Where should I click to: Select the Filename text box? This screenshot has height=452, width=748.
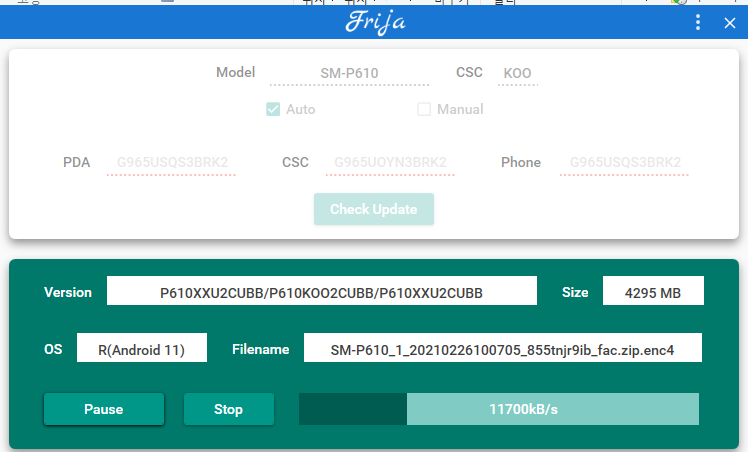pyautogui.click(x=503, y=348)
